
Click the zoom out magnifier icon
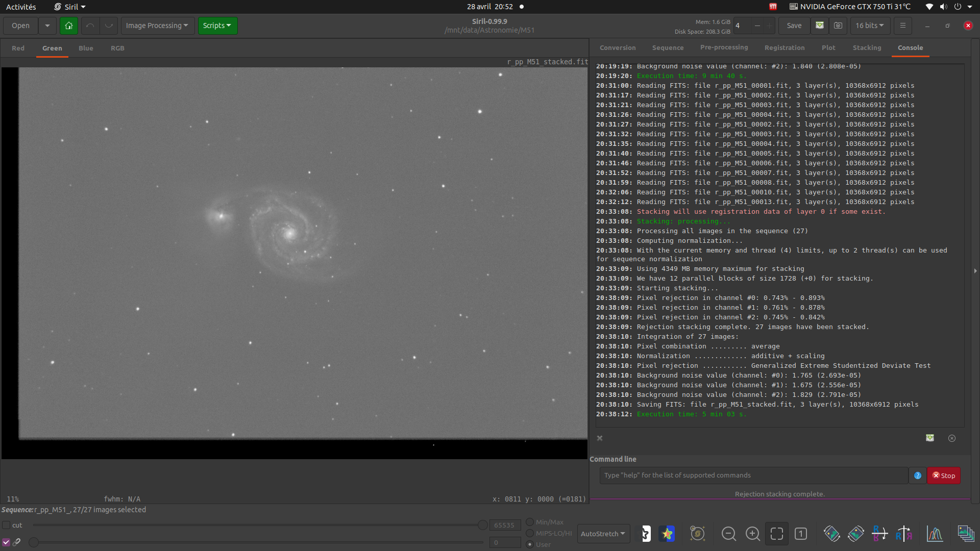pos(728,534)
